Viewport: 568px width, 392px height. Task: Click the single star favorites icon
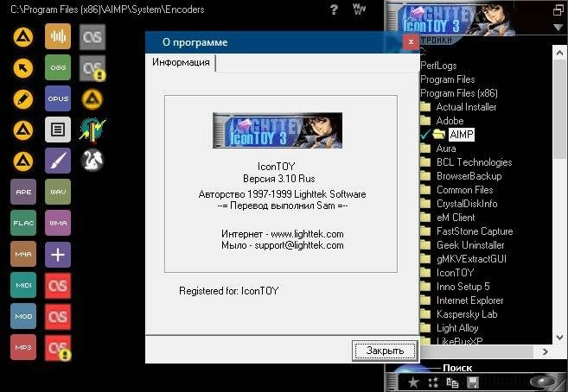tap(413, 383)
